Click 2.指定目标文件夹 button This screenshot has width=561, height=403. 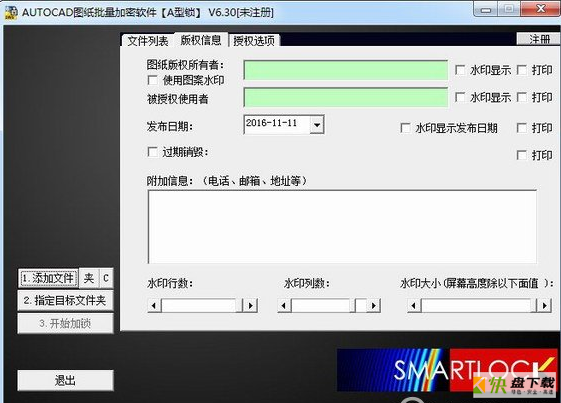(x=65, y=300)
